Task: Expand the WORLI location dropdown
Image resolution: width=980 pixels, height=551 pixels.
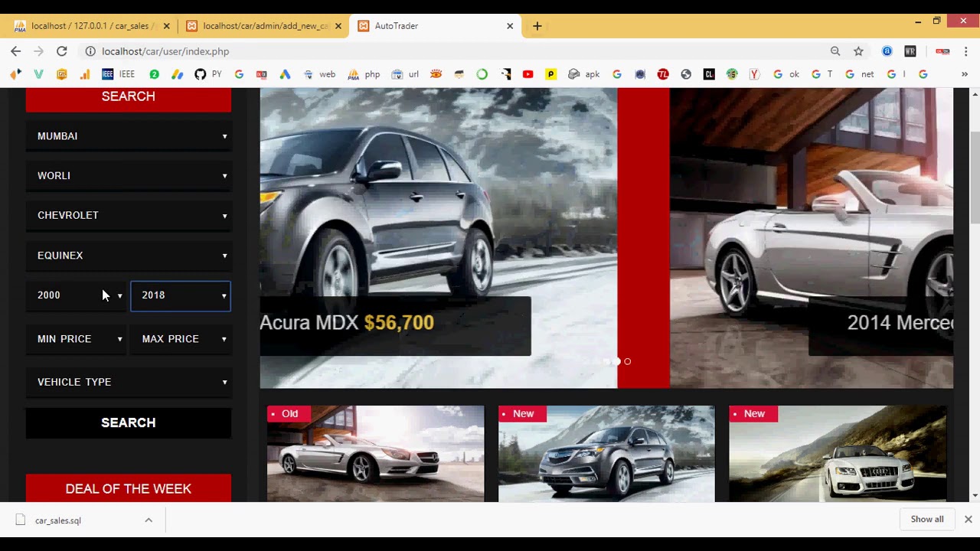Action: 129,176
